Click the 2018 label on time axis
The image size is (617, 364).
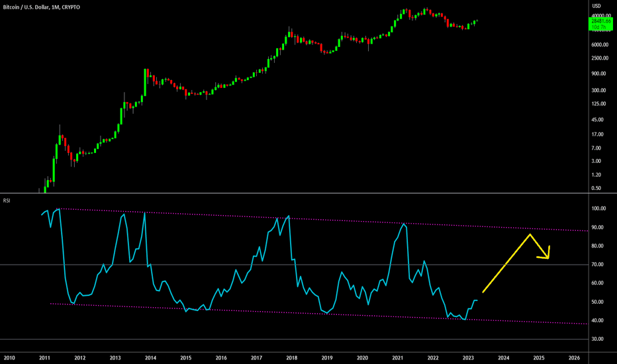point(291,358)
